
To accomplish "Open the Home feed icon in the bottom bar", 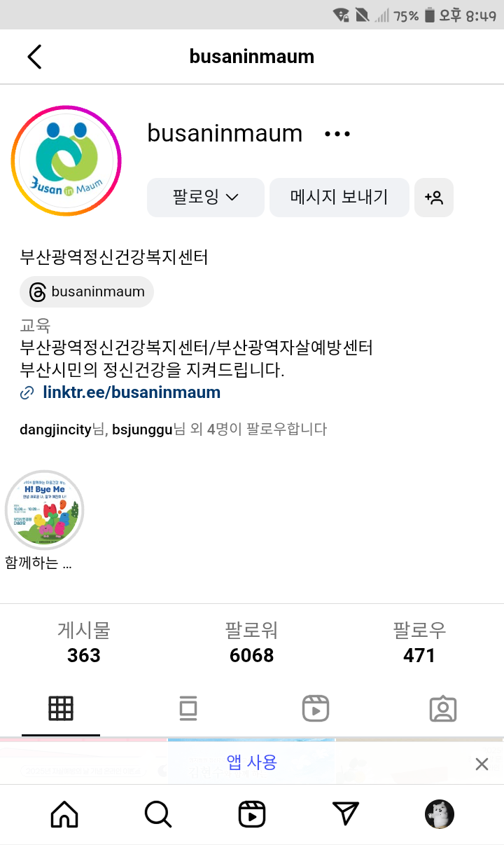I will (64, 814).
